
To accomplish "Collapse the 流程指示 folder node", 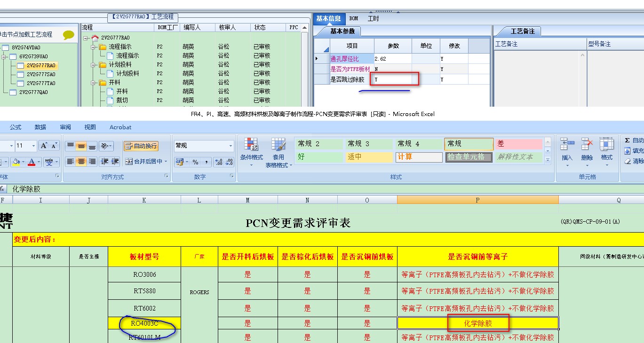I will pos(93,47).
